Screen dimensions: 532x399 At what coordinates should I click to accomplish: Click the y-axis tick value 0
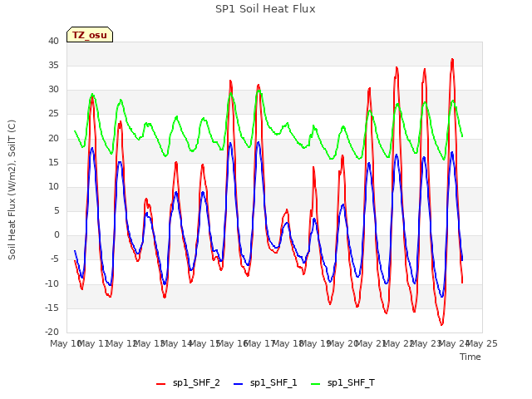[x=57, y=234]
